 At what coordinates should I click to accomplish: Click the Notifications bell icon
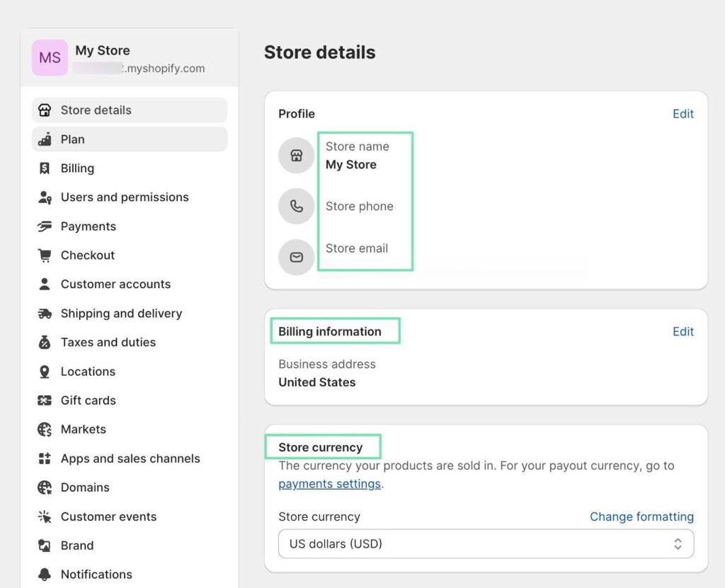tap(45, 575)
